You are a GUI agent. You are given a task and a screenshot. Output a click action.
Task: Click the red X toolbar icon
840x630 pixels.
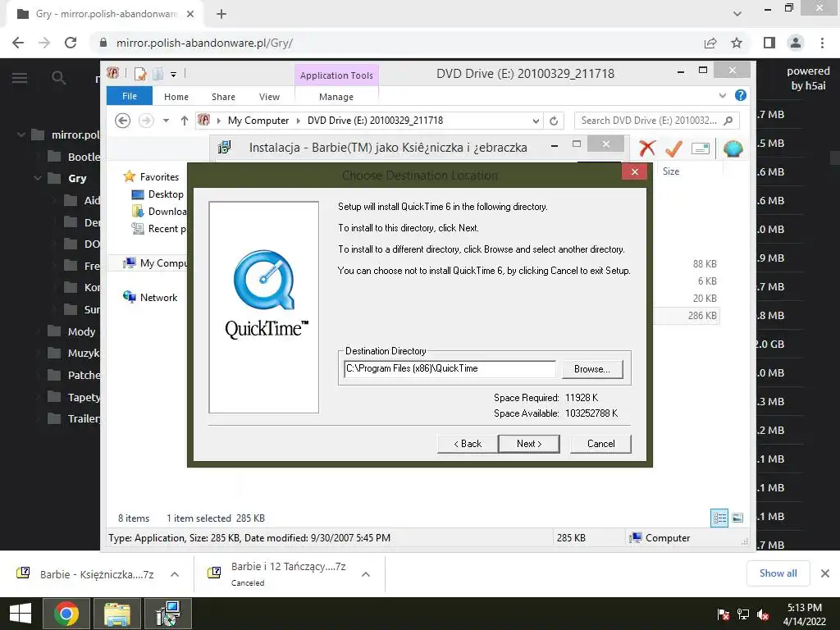pos(647,148)
